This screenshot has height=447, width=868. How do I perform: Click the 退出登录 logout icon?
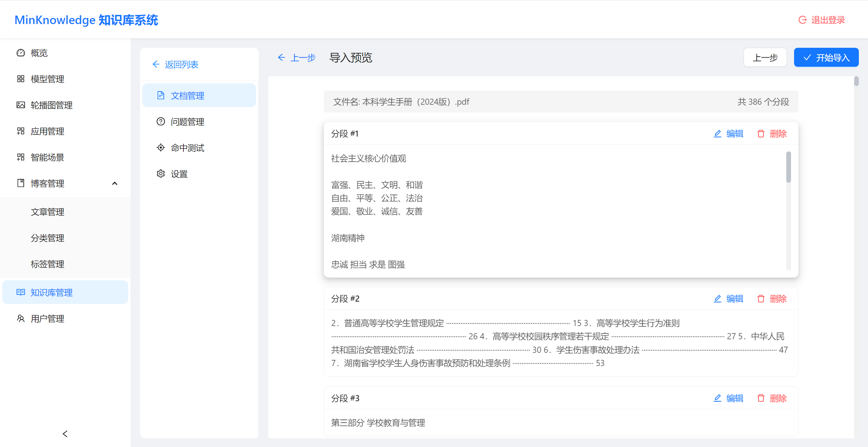(802, 20)
